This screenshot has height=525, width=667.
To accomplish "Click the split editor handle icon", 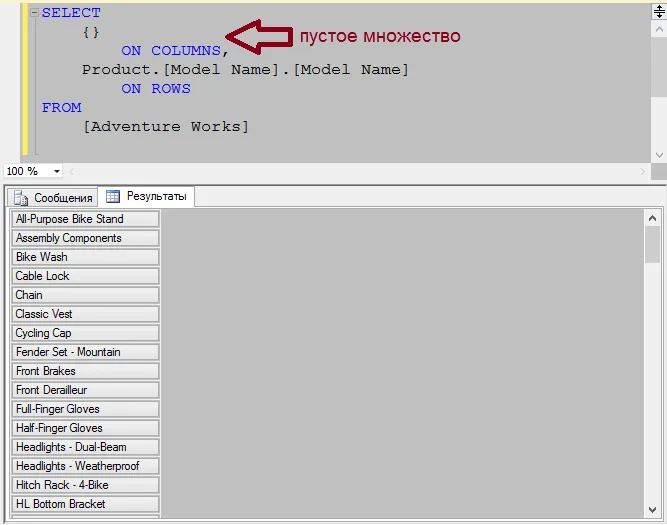I will point(658,11).
